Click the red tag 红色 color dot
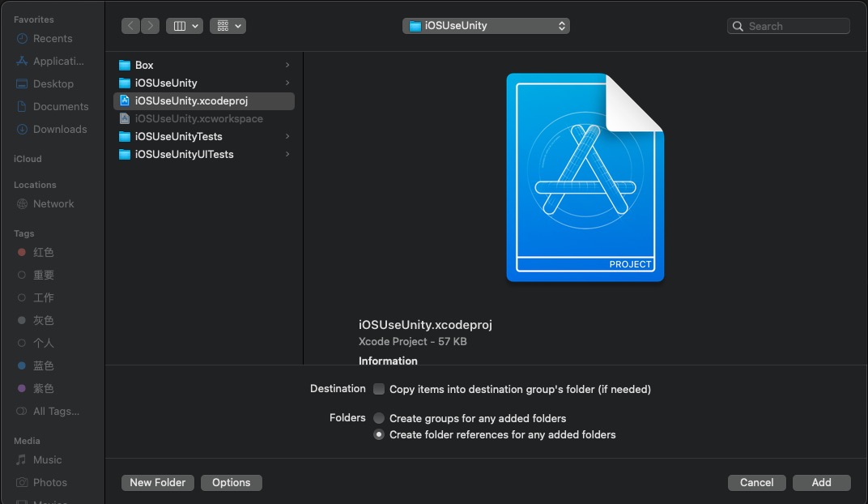The width and height of the screenshot is (868, 504). pyautogui.click(x=22, y=252)
